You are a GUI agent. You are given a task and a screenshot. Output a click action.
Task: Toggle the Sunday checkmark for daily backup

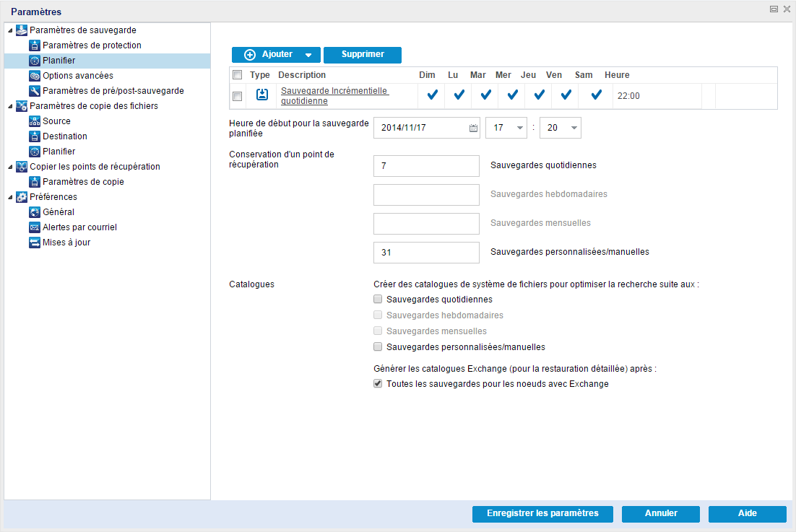[432, 95]
